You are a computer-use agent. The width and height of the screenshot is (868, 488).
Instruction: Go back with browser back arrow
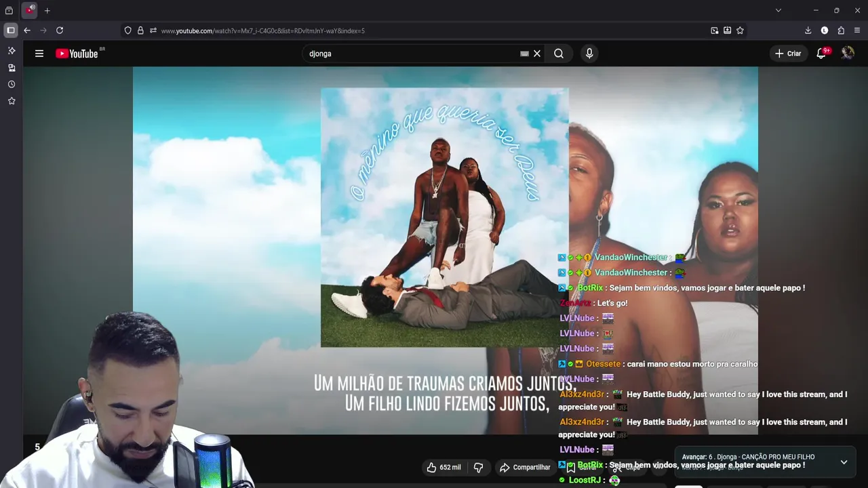click(27, 30)
